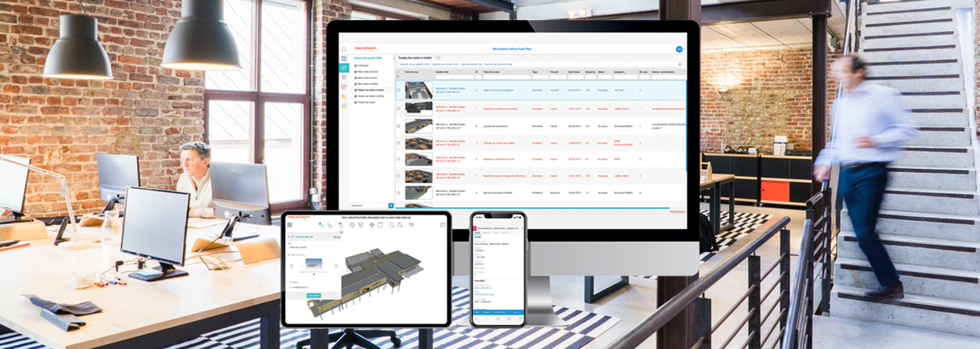Open 'Toutes les notes' in the left menu
This screenshot has height=349, width=980.
pos(368,102)
